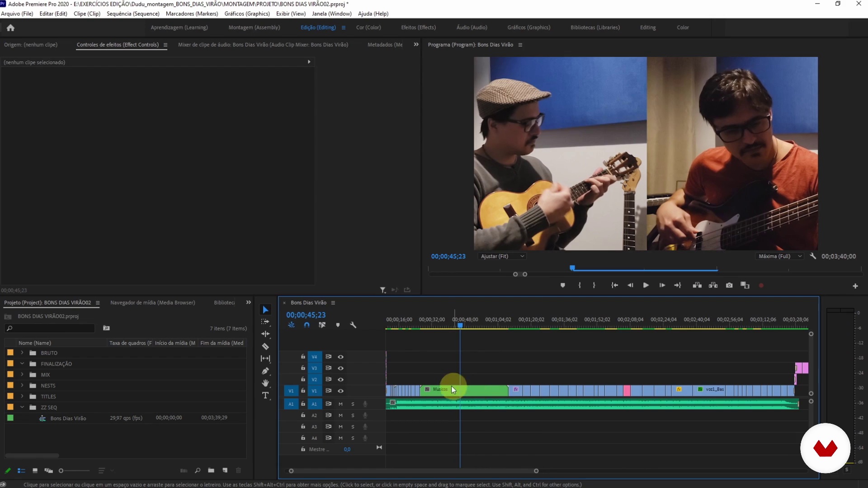The width and height of the screenshot is (868, 488).
Task: Go to In point in Program monitor
Action: click(615, 286)
